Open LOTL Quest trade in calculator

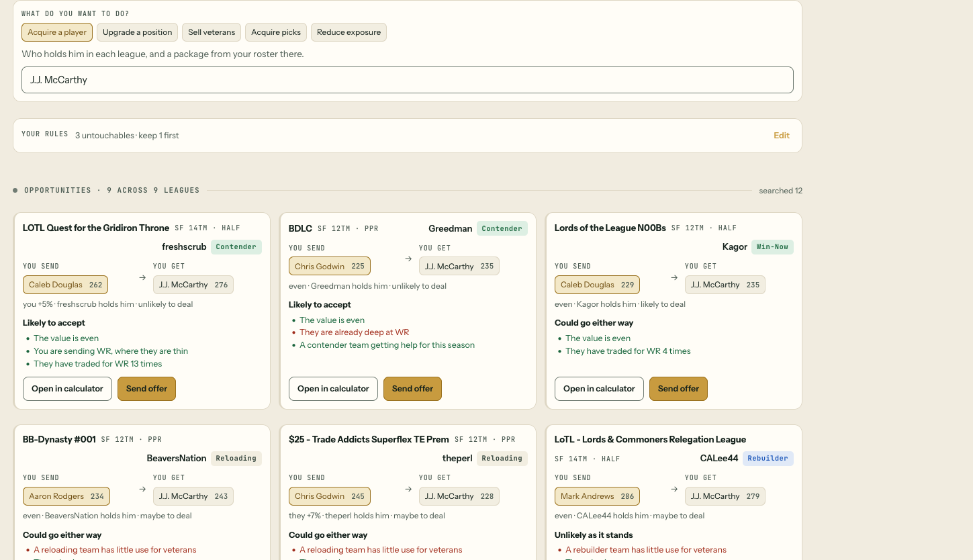(x=67, y=389)
